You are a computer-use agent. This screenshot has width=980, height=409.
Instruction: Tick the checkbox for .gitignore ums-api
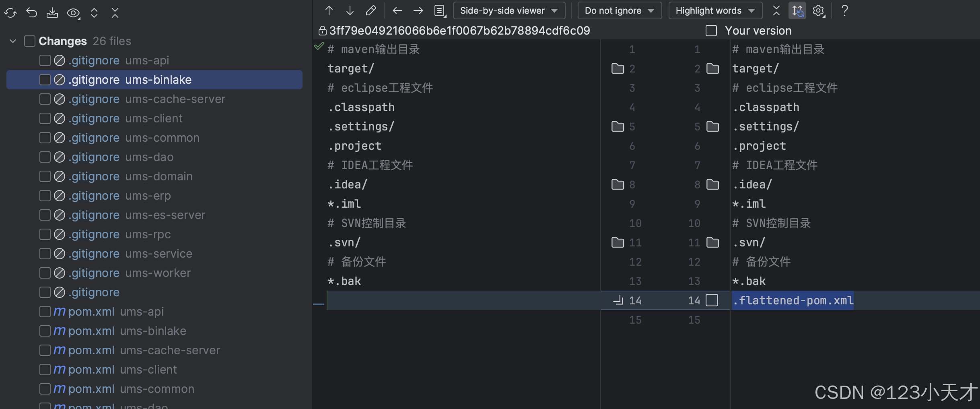click(45, 60)
